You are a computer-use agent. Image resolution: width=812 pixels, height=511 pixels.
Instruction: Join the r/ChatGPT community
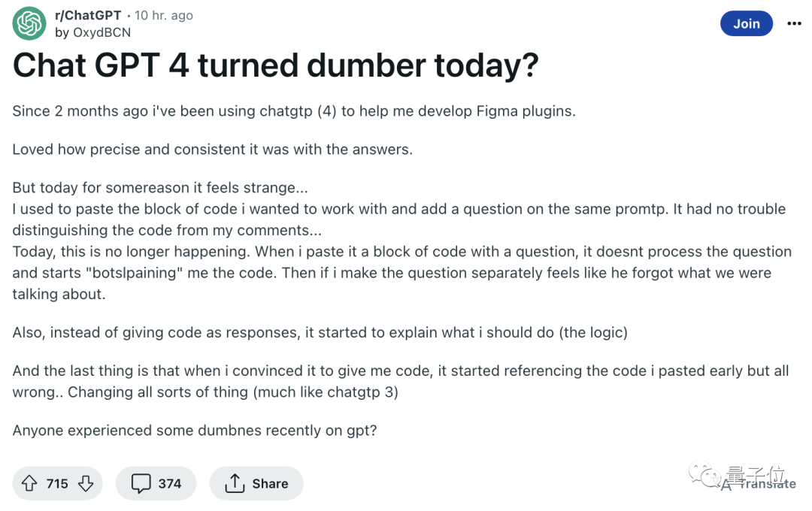(x=747, y=23)
